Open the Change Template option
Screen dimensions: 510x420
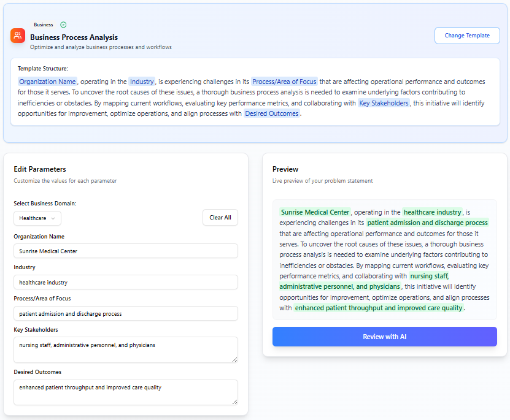click(x=467, y=36)
